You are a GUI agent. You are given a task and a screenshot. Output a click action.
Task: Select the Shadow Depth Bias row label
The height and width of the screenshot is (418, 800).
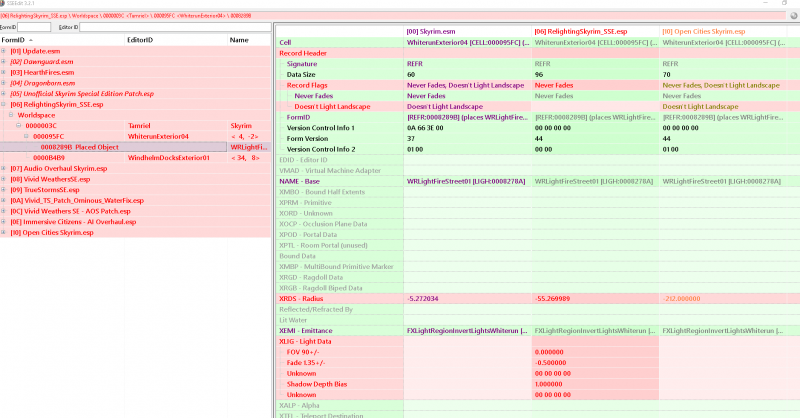[317, 384]
